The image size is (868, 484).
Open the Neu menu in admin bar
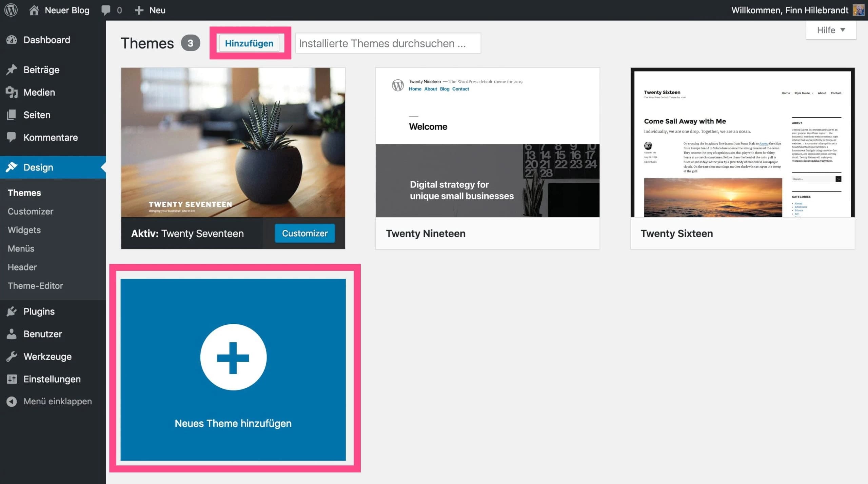[150, 10]
